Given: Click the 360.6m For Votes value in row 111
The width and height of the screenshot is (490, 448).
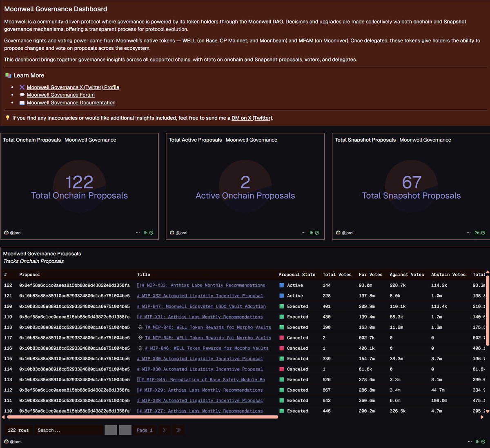Looking at the screenshot, I should coord(367,401).
